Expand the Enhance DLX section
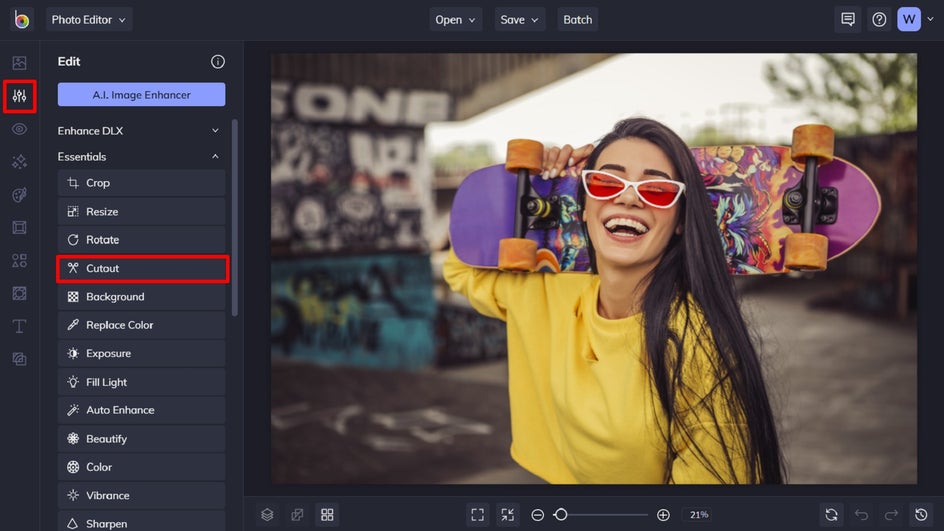 coord(140,131)
